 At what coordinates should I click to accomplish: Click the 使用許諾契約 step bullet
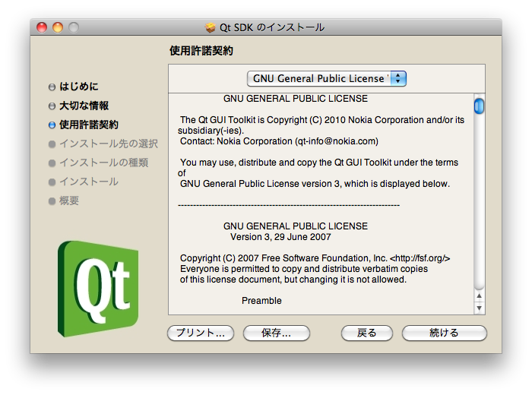52,125
